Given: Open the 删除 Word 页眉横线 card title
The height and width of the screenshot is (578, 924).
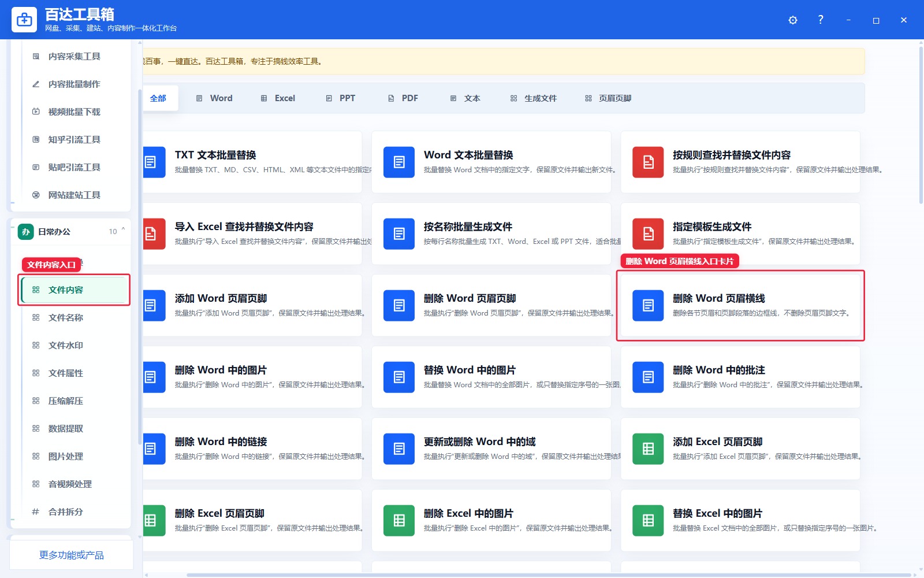Looking at the screenshot, I should 719,298.
